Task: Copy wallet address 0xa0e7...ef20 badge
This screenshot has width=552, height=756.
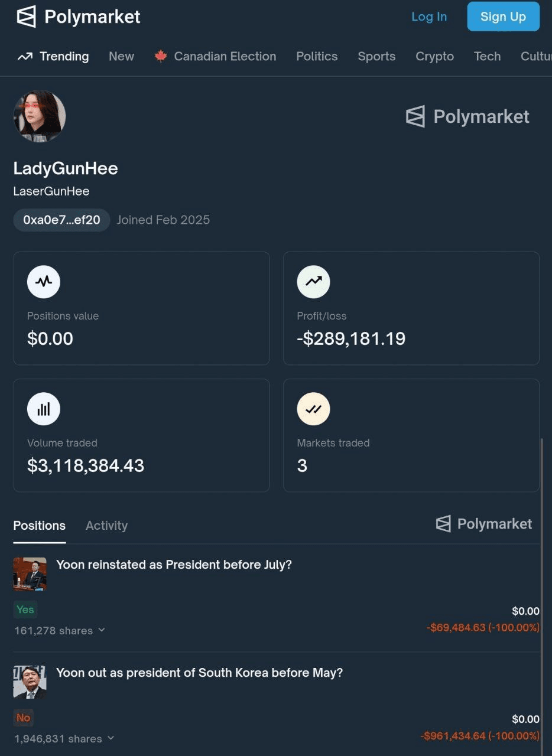Action: pos(61,220)
